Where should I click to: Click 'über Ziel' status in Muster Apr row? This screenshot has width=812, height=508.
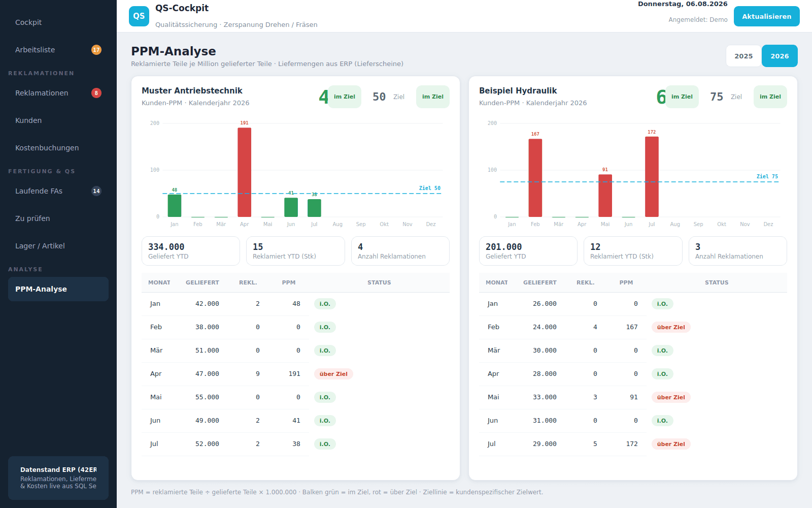click(x=333, y=374)
